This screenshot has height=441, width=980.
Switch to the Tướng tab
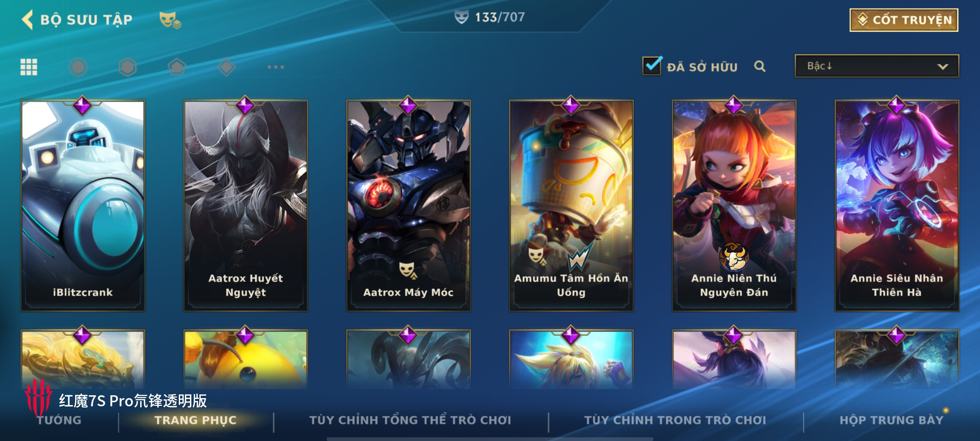pyautogui.click(x=59, y=420)
